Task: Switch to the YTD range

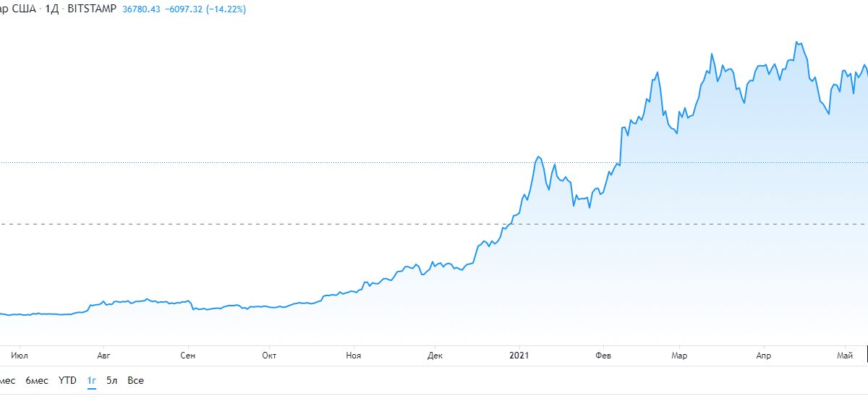Action: coord(67,380)
